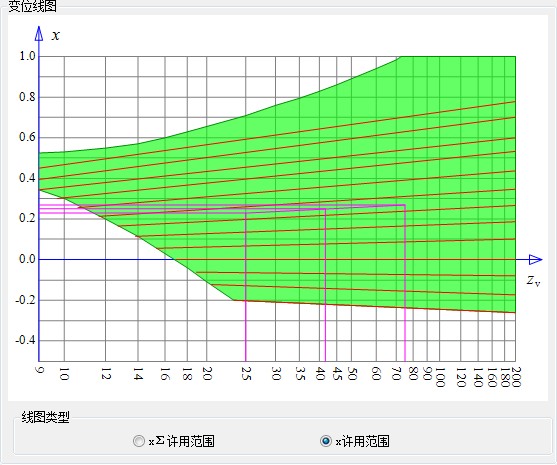
Task: Click the x-axis label 10
Action: coord(64,373)
